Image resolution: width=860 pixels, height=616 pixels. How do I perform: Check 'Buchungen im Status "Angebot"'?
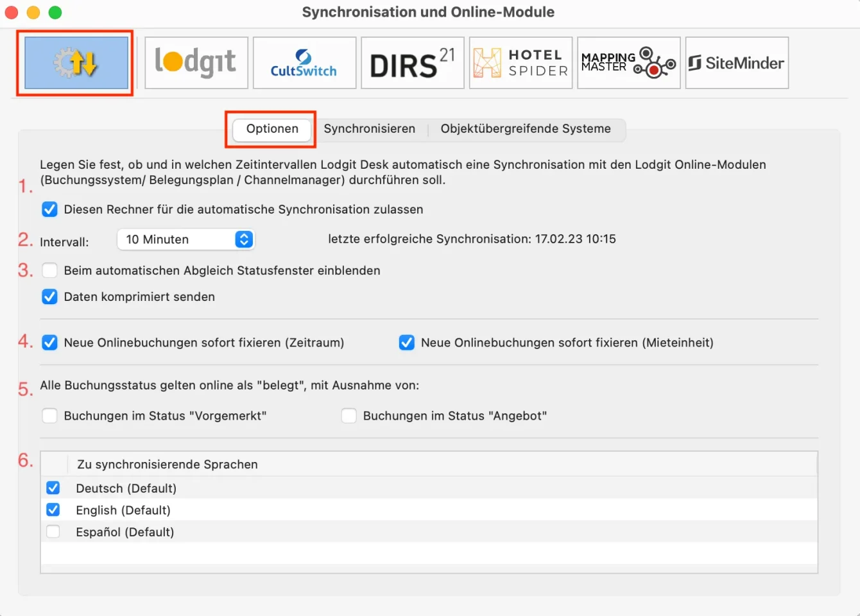[x=349, y=416]
